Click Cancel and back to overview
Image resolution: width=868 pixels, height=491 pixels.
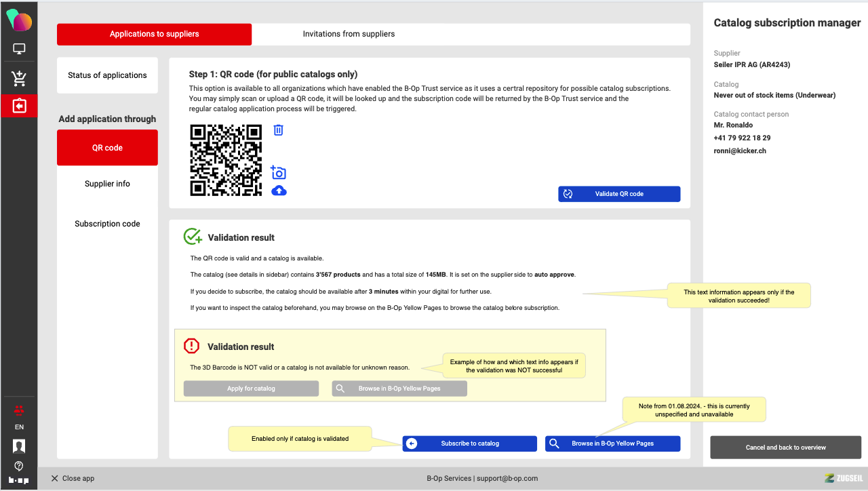pos(785,448)
